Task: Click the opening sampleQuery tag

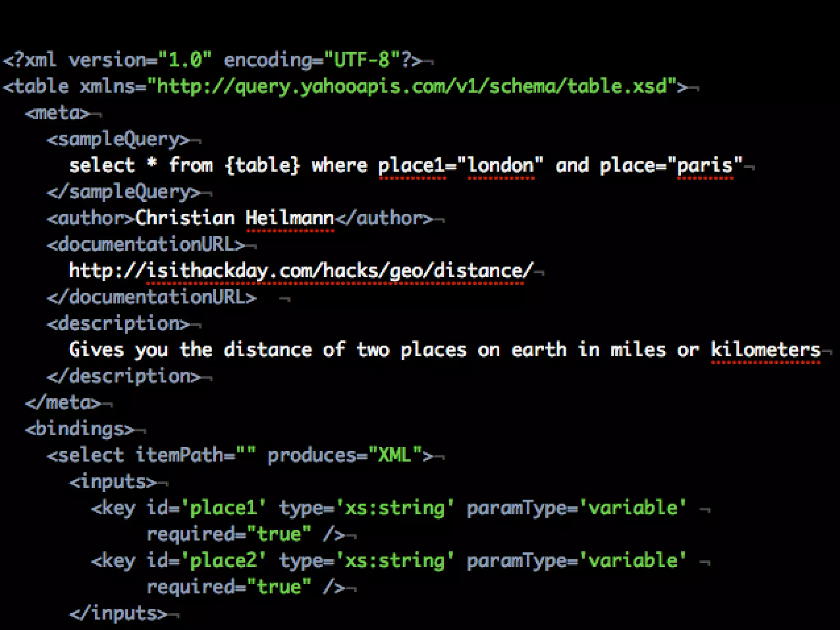Action: [x=118, y=140]
